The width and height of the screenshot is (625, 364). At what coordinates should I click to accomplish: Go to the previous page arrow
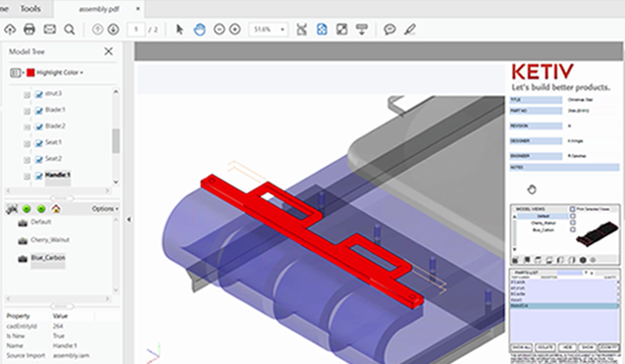coord(98,29)
